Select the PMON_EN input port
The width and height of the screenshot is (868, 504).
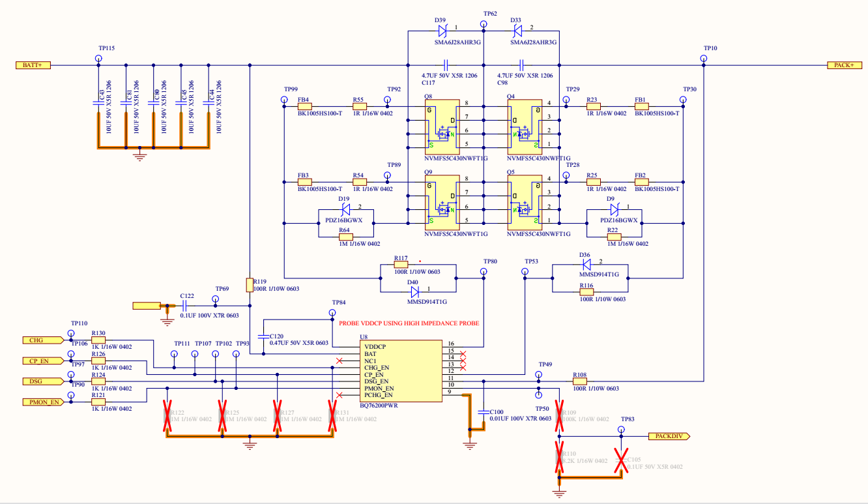(44, 402)
